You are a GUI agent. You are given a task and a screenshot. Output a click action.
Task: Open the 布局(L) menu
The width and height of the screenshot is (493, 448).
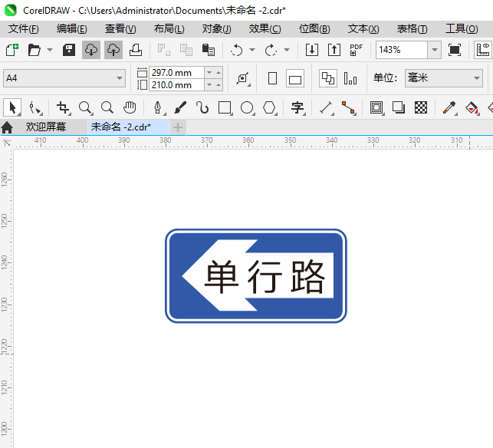(x=169, y=29)
